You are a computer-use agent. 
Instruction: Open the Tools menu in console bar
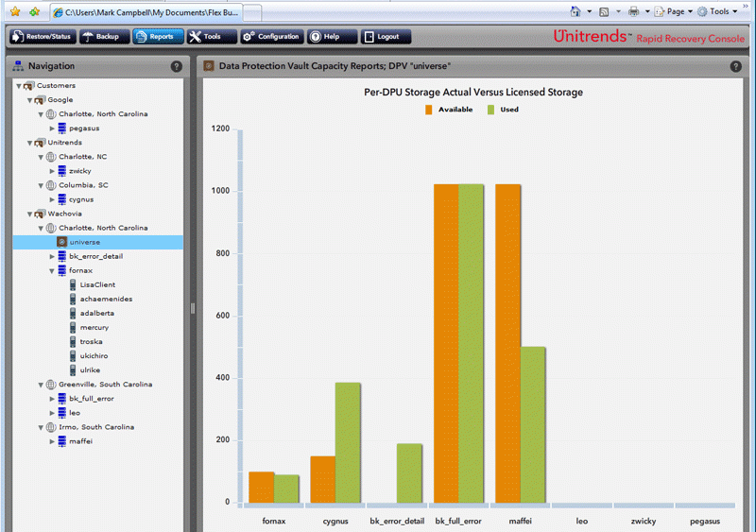(212, 37)
